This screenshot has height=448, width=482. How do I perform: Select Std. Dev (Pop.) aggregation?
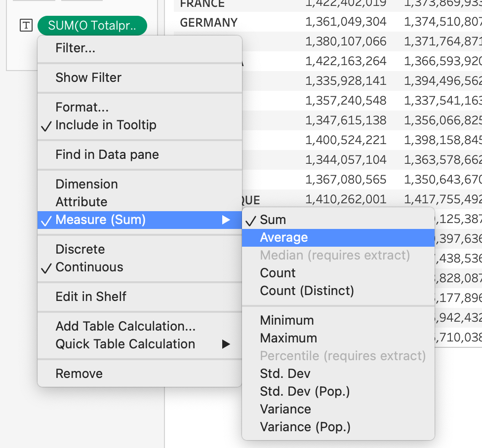tap(305, 391)
